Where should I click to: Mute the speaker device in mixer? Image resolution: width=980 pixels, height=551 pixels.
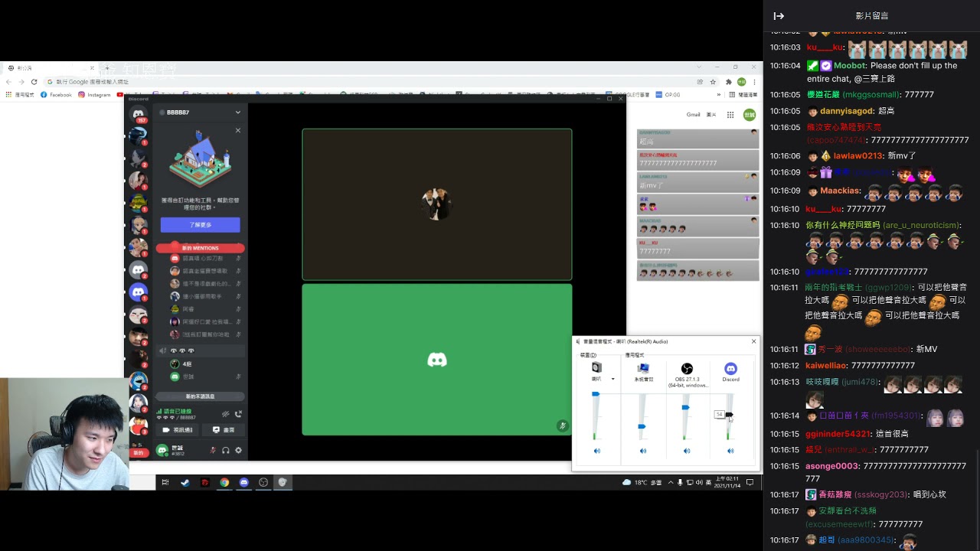coord(597,451)
